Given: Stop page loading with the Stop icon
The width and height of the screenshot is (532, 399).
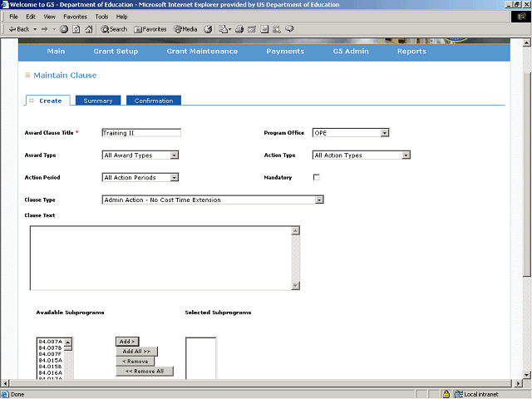Looking at the screenshot, I should click(x=64, y=29).
